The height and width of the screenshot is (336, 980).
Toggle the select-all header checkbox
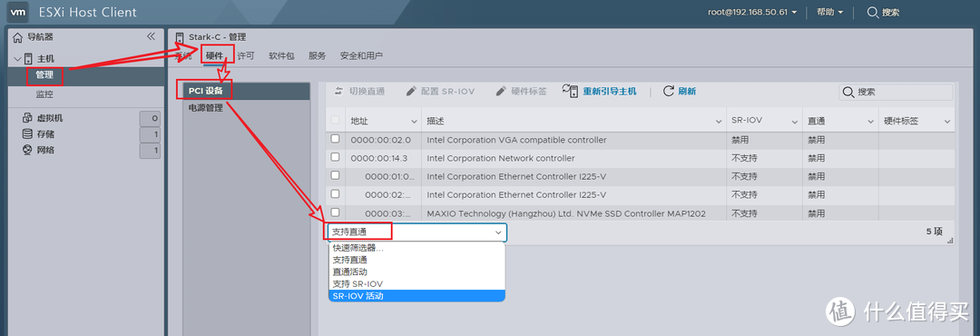pyautogui.click(x=335, y=120)
